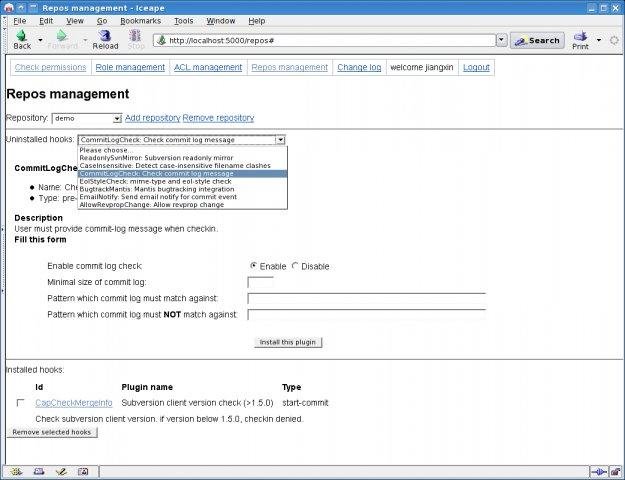Open the CapCheckMergeinfo hook link

(x=74, y=403)
